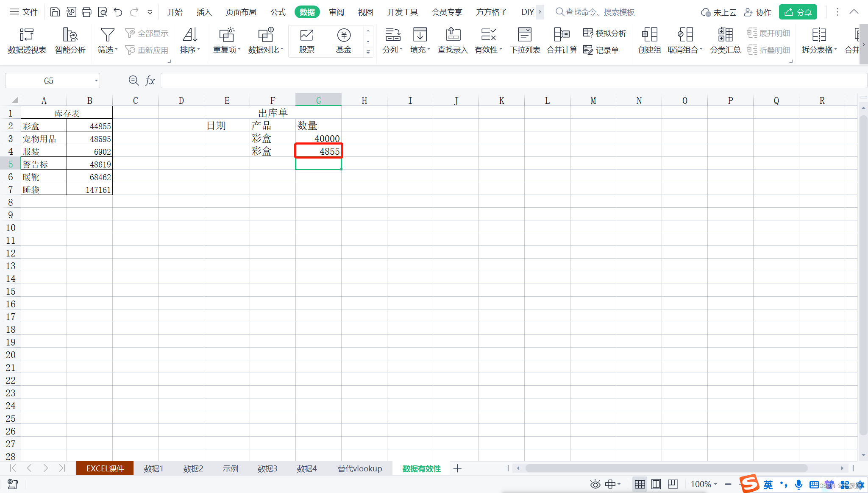
Task: Open the Record Form (记录单)
Action: tap(601, 50)
